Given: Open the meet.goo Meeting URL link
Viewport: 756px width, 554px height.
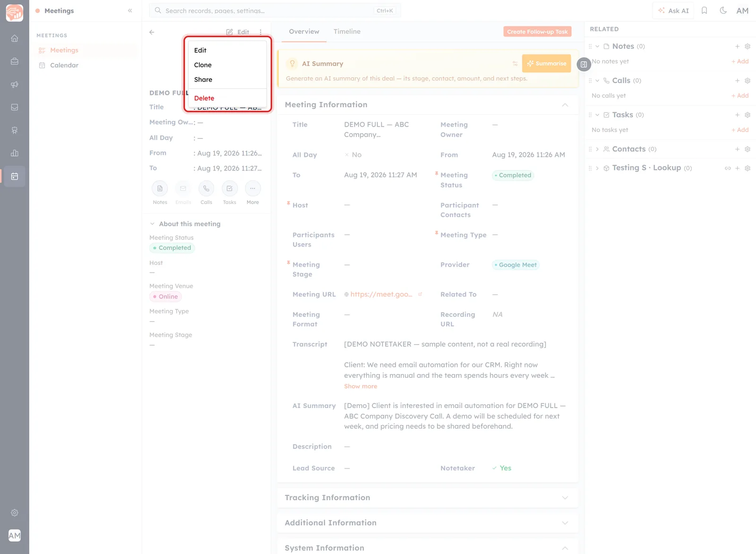Looking at the screenshot, I should [381, 294].
